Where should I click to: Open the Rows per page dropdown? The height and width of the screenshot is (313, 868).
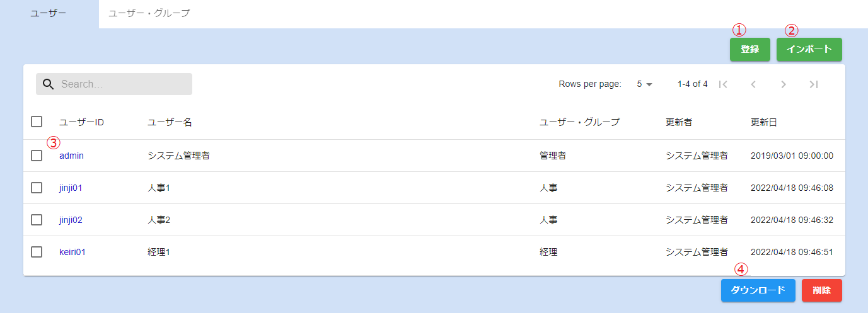click(x=644, y=84)
